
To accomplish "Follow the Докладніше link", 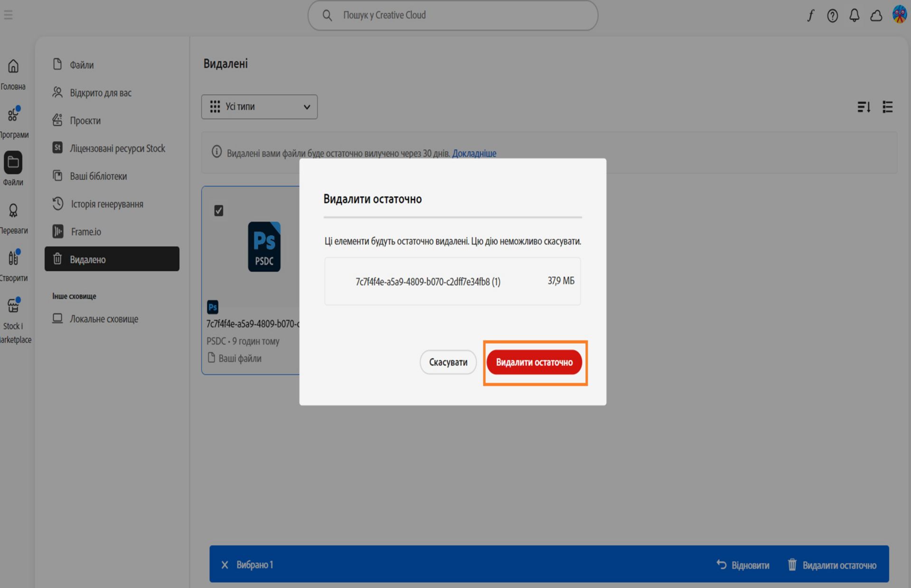I will pos(474,153).
